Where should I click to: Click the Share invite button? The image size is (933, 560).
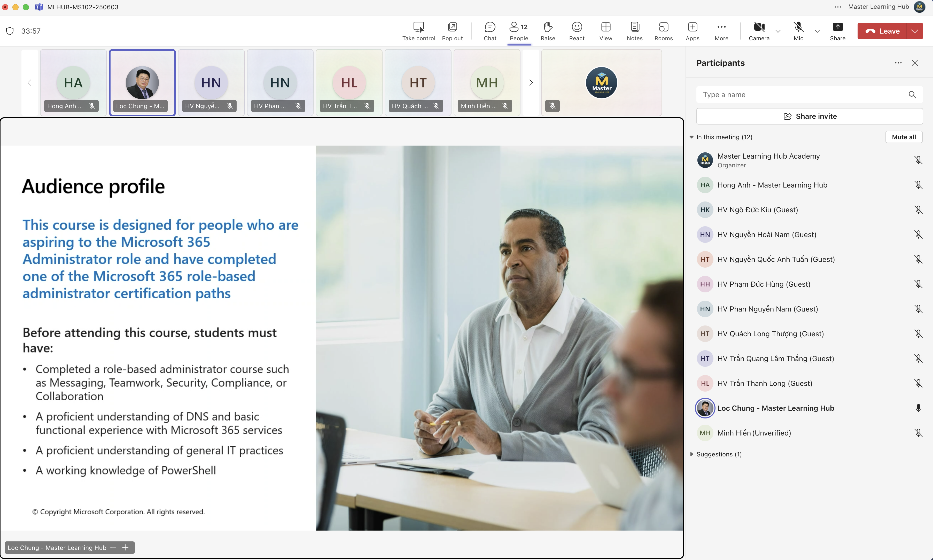pyautogui.click(x=809, y=116)
